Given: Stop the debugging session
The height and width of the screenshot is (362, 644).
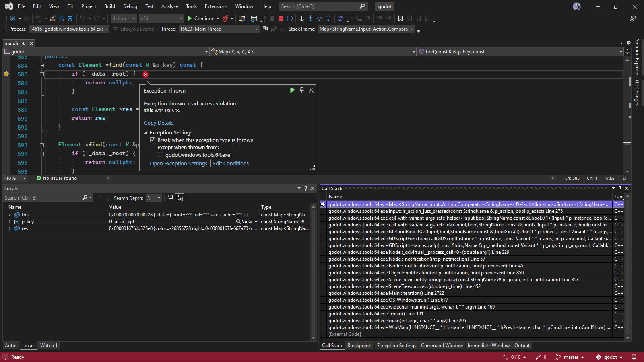Looking at the screenshot, I should coord(280,19).
